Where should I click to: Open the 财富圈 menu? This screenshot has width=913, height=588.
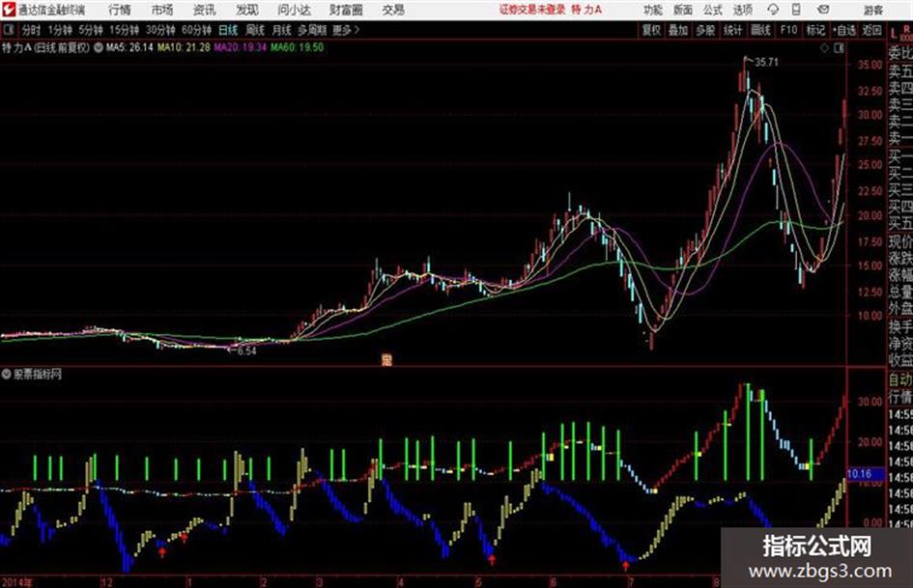click(x=346, y=10)
